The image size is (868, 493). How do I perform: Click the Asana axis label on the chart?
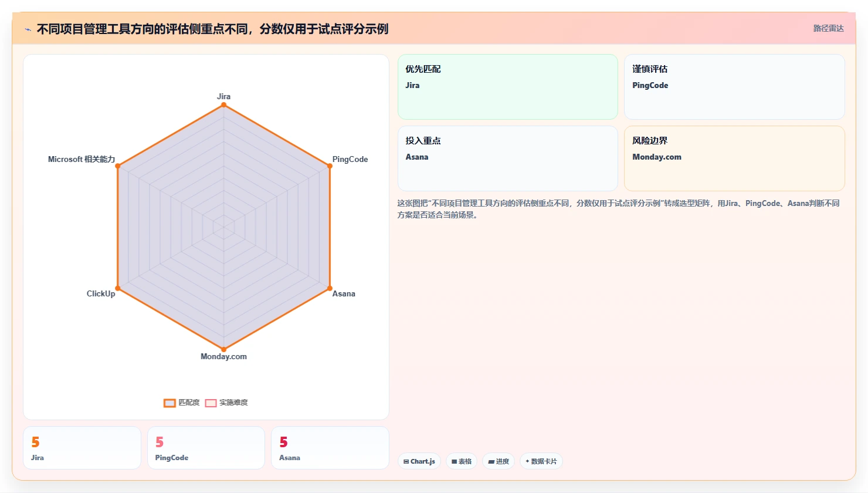tap(344, 293)
